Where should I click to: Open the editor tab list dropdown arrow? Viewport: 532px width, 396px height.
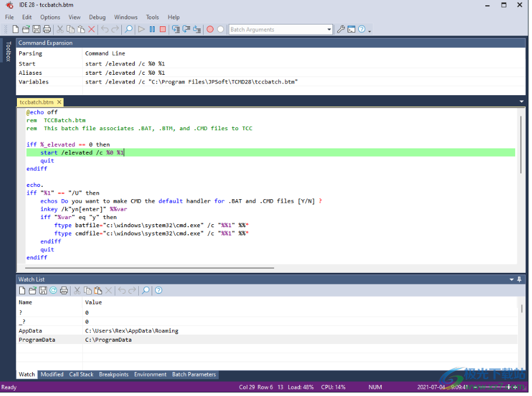521,102
